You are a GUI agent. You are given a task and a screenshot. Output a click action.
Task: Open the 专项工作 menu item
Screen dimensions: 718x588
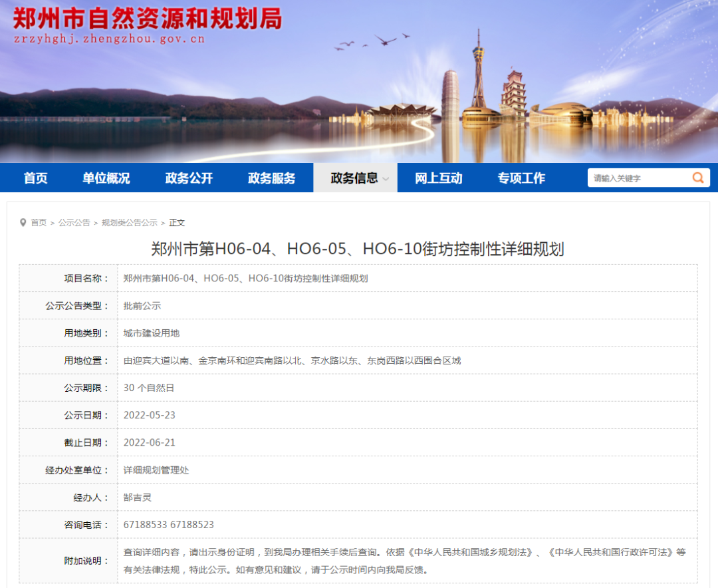click(x=522, y=178)
